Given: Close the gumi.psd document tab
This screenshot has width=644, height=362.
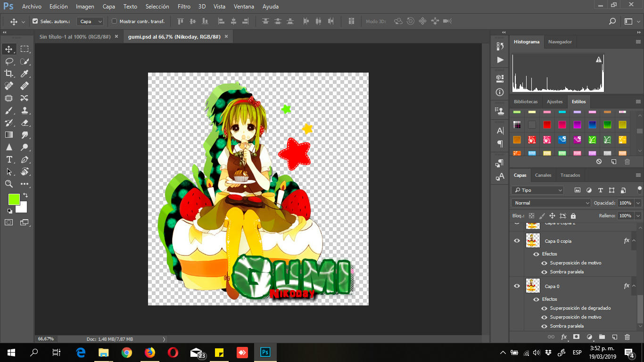Looking at the screenshot, I should [x=226, y=37].
